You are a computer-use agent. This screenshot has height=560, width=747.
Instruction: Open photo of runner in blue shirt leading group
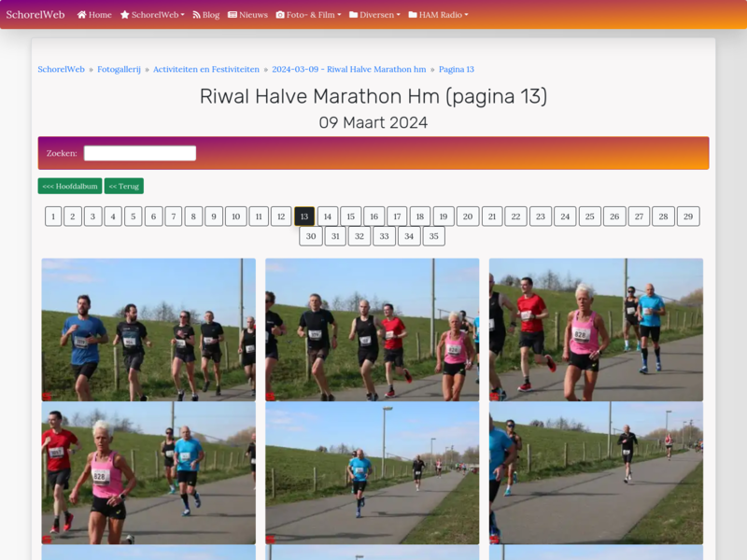point(148,329)
